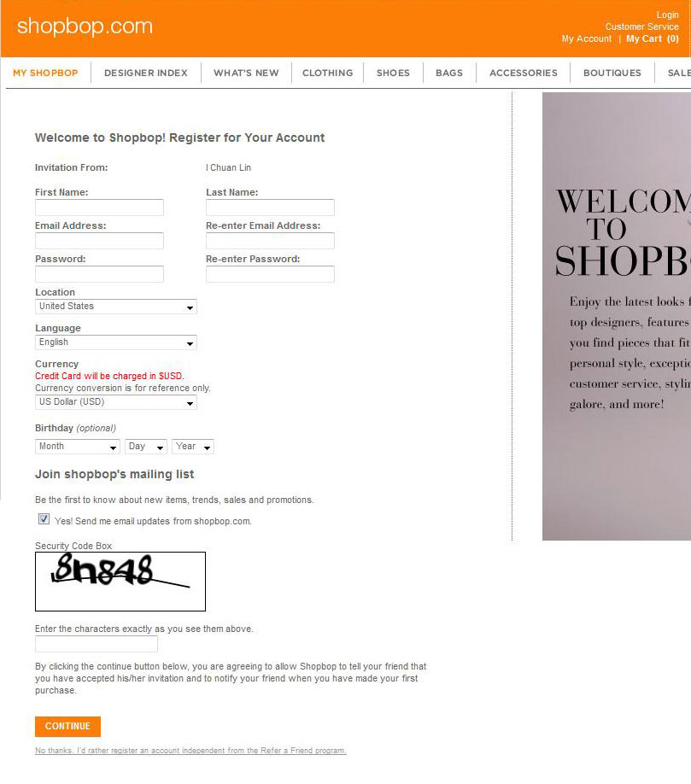Image resolution: width=691 pixels, height=784 pixels.
Task: Click the First Name input field
Action: click(99, 208)
